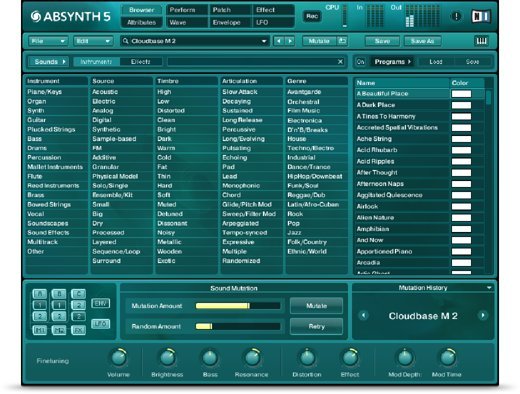Screen dimensions: 520x394
Task: Click Mutate in Sound Mutation panel
Action: click(x=316, y=306)
